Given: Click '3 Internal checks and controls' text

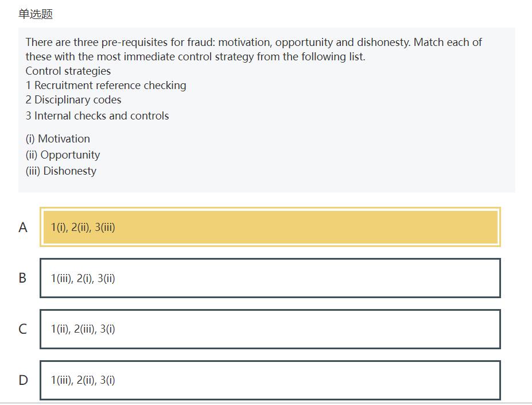Looking at the screenshot, I should 98,116.
